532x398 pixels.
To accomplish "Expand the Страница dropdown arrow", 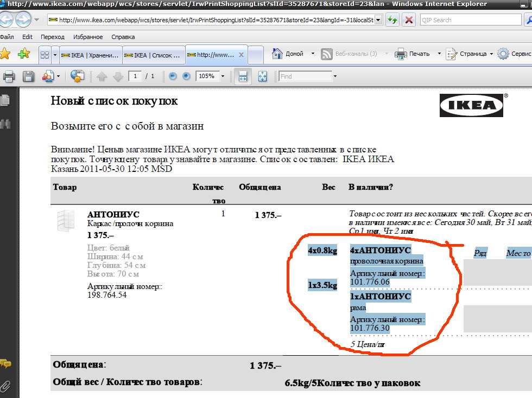I will point(491,54).
